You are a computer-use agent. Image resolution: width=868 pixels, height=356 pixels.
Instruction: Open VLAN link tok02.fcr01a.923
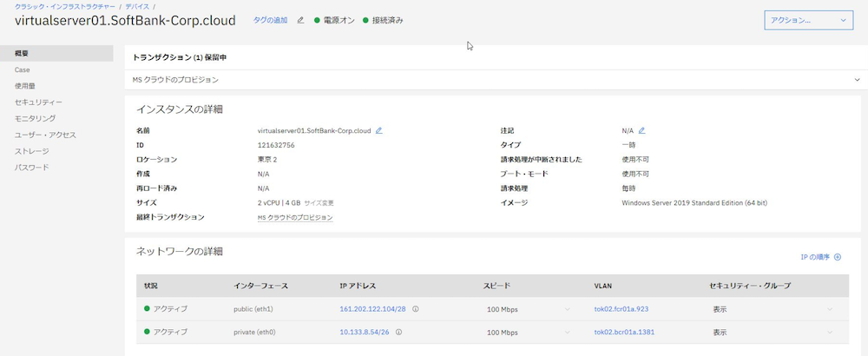[621, 308]
